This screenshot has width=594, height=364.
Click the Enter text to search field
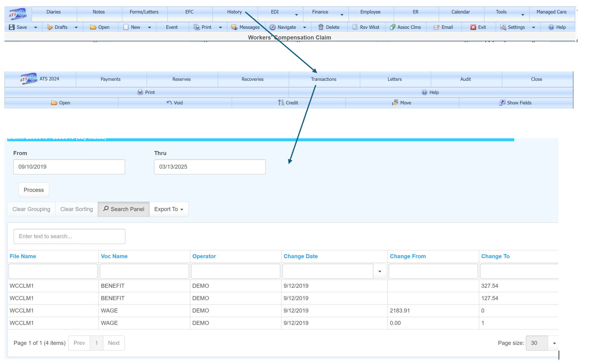tap(69, 236)
